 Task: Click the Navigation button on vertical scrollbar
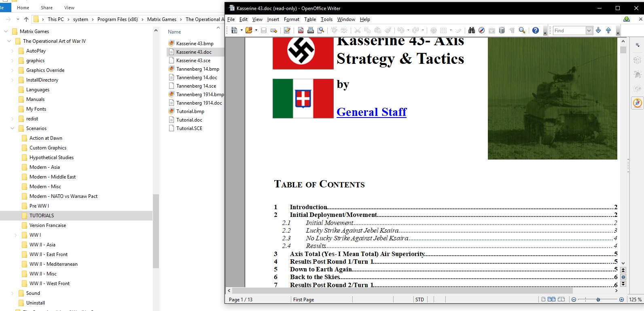(623, 277)
